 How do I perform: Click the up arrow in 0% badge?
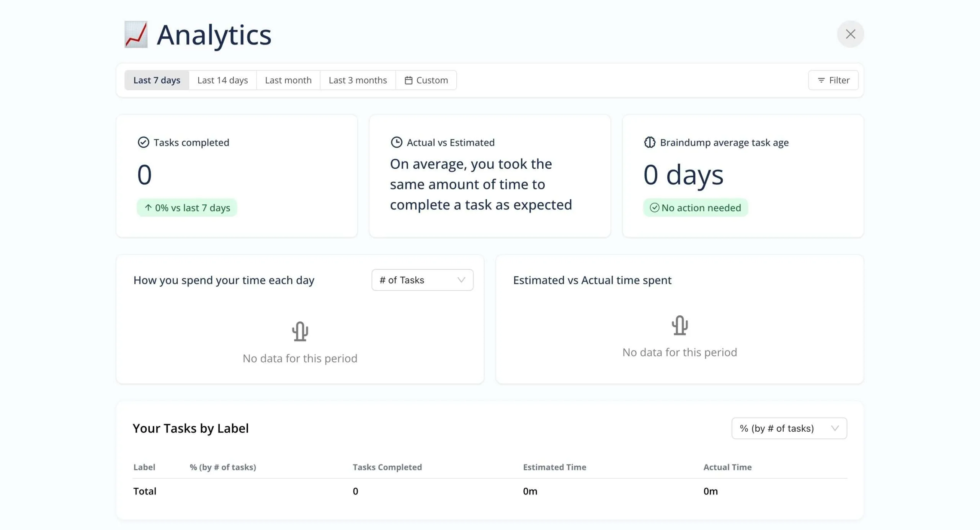(x=148, y=207)
